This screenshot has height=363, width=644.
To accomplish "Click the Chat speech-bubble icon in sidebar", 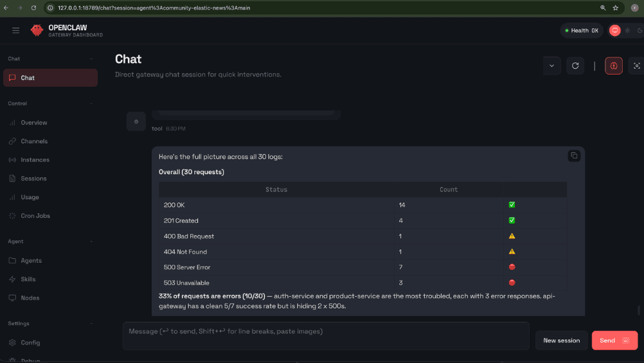I will [x=12, y=78].
